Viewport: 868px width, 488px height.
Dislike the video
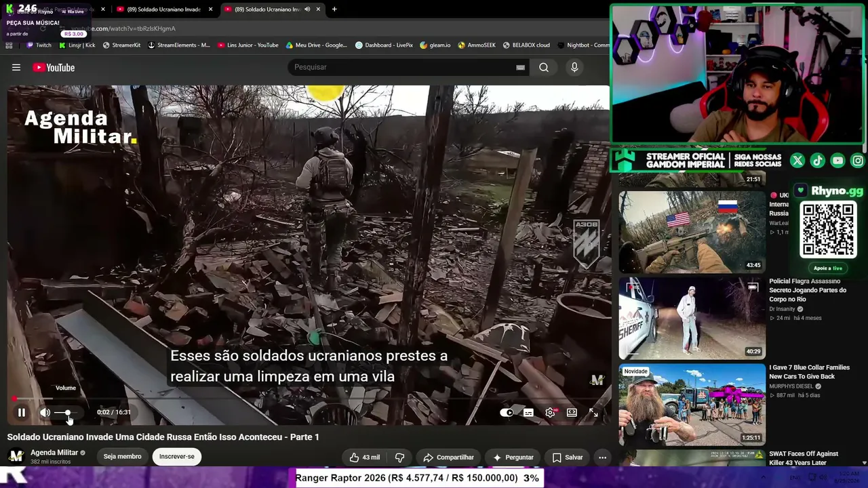click(x=399, y=457)
